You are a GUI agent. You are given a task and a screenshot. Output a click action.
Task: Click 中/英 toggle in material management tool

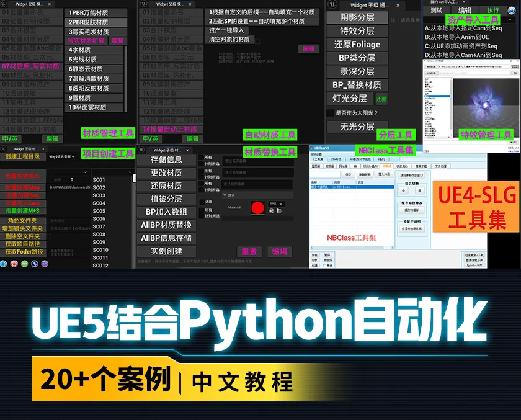(10, 139)
